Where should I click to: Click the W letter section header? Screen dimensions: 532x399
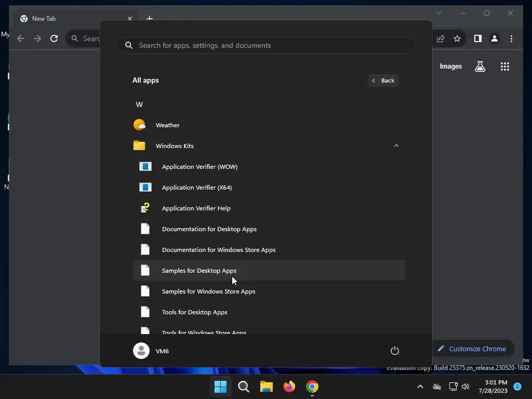(x=139, y=104)
